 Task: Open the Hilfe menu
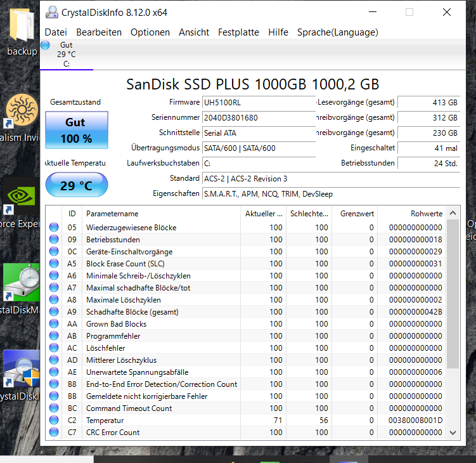click(x=278, y=32)
